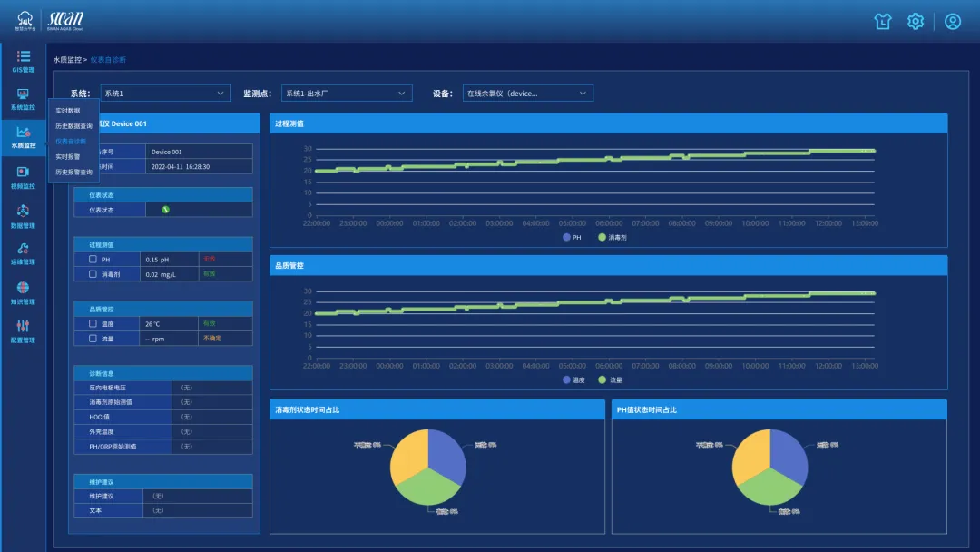
Task: Toggle the 消毒剂 checkbox in 过程测值
Action: click(x=93, y=274)
